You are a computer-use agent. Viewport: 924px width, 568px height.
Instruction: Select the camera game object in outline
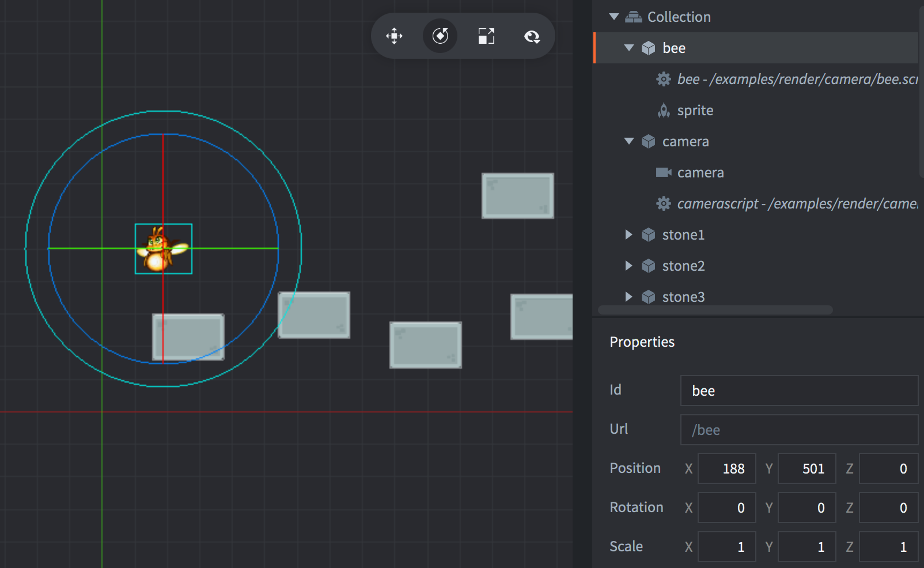tap(685, 141)
